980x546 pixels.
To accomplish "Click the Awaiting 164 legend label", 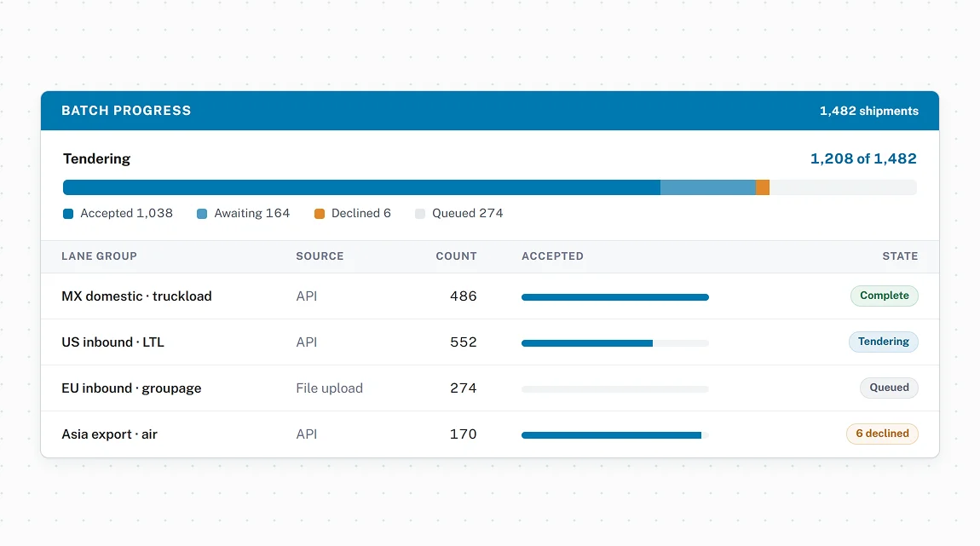I will click(252, 214).
